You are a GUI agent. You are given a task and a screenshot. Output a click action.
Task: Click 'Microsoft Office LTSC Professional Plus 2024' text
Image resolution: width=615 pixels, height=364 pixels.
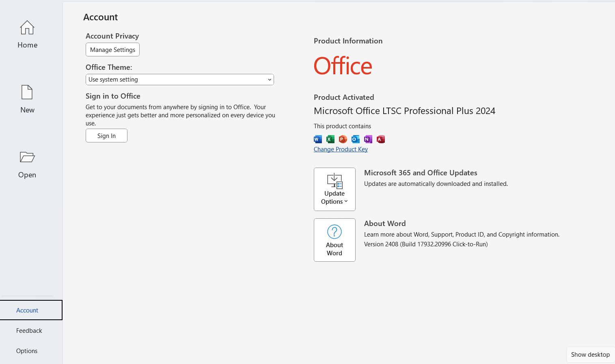click(404, 111)
